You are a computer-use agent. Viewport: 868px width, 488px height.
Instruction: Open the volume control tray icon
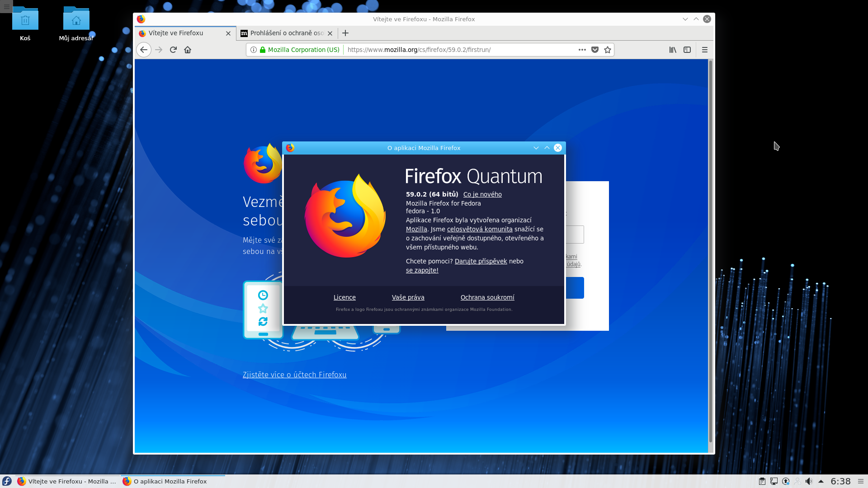[809, 481]
